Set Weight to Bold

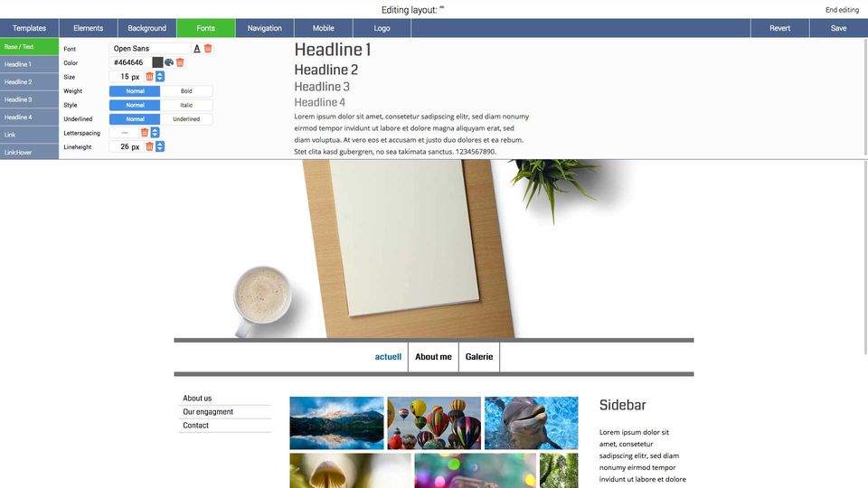click(x=186, y=90)
